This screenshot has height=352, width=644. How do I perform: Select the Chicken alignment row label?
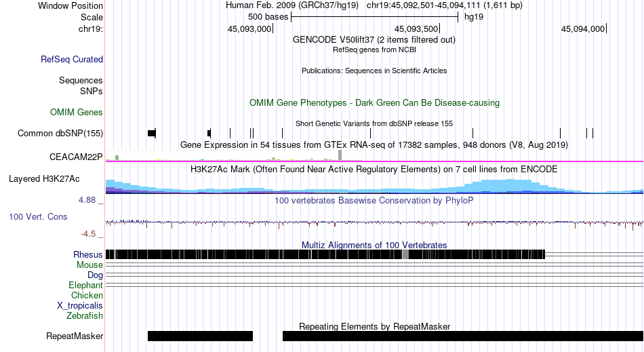click(87, 295)
